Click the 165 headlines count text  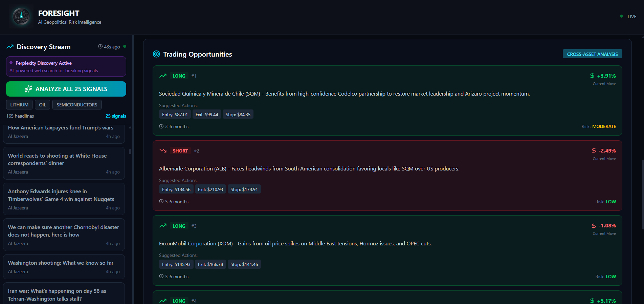click(x=20, y=116)
